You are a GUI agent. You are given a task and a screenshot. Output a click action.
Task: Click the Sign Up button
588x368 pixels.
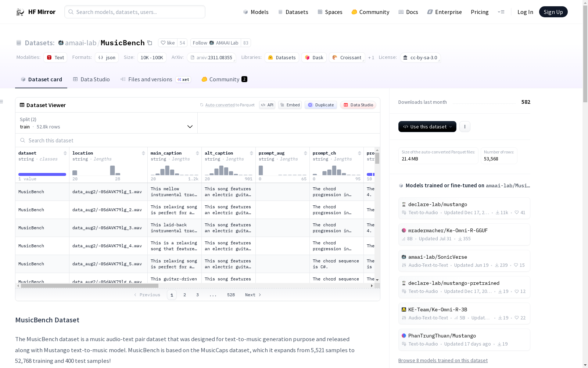tap(553, 12)
